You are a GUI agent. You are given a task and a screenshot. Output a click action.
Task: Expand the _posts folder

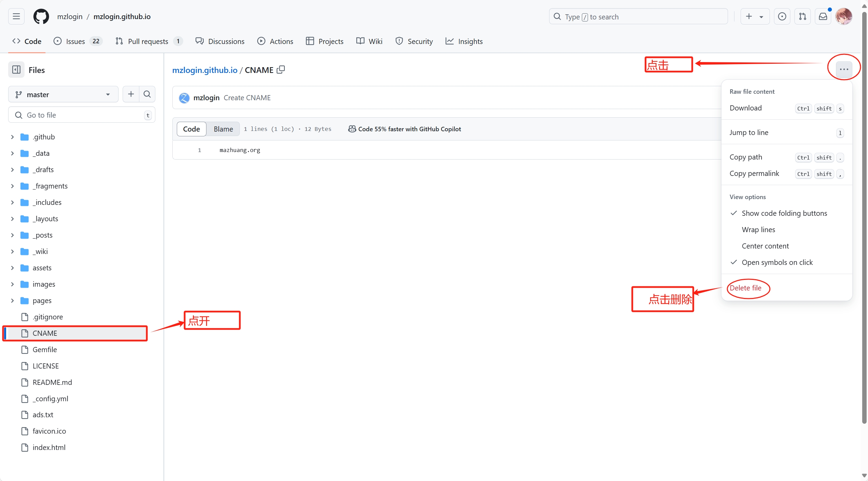12,235
